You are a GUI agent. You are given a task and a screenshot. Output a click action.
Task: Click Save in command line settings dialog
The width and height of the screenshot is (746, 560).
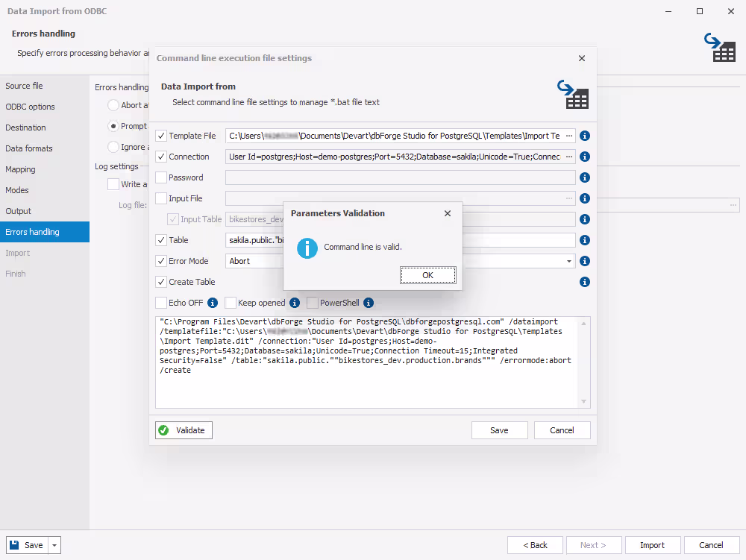499,430
